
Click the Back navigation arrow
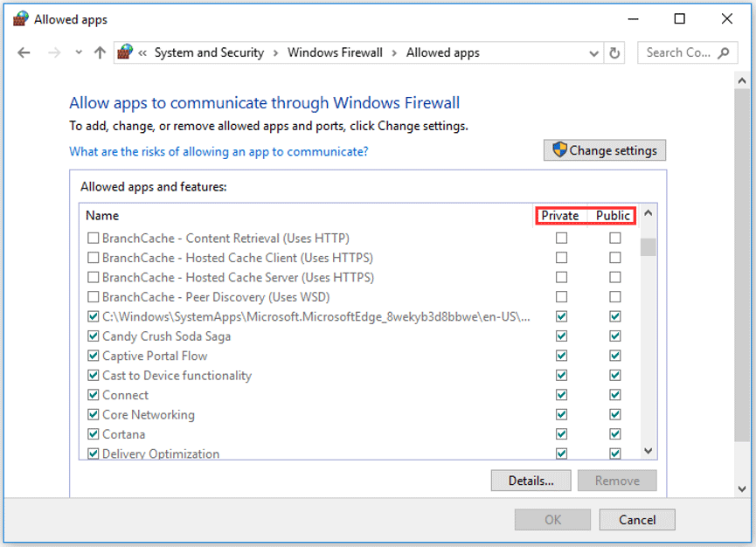[24, 52]
